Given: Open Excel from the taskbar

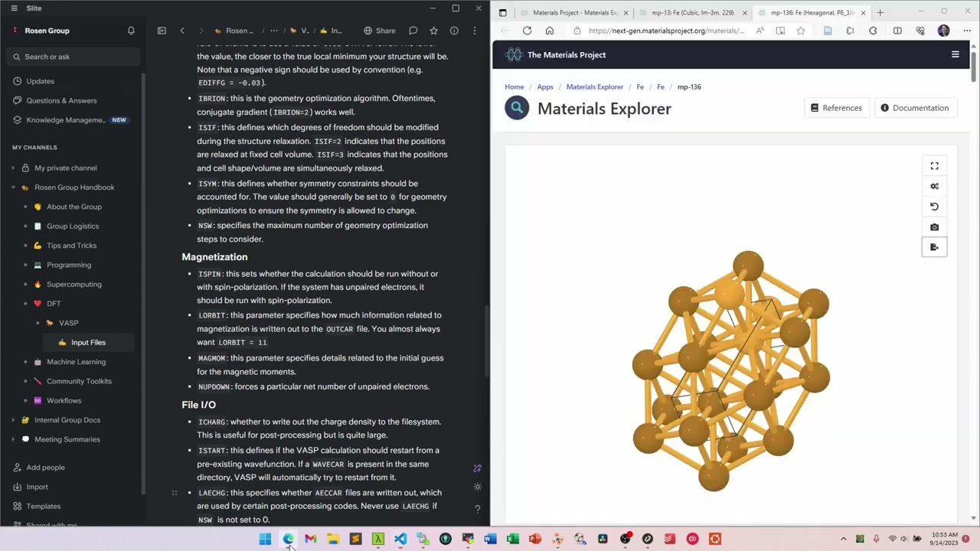Looking at the screenshot, I should pos(513,539).
